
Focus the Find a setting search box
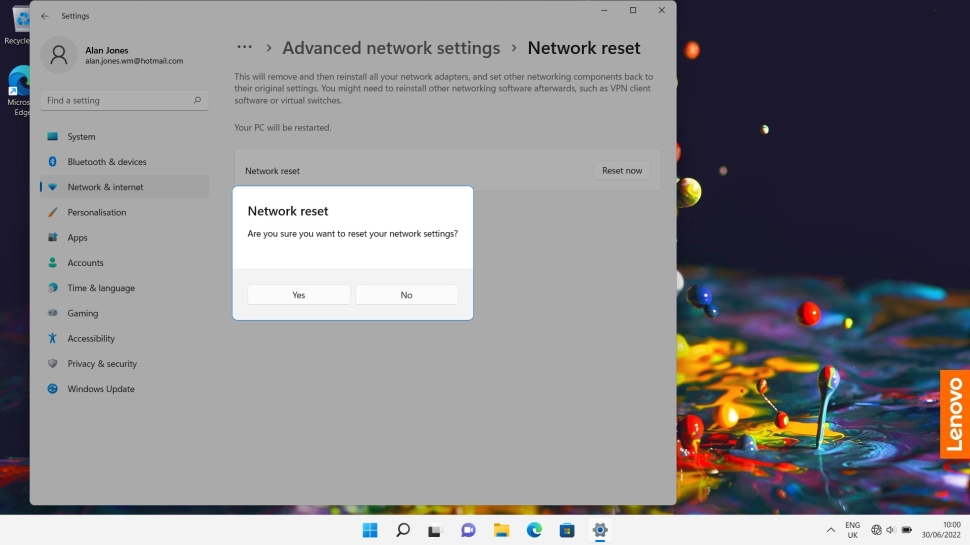pos(124,100)
